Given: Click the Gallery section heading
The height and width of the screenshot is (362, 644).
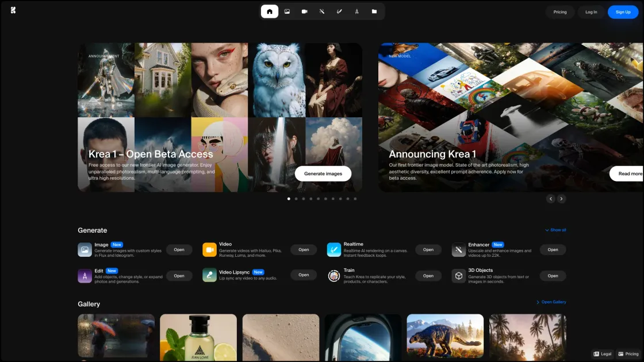Looking at the screenshot, I should point(89,304).
